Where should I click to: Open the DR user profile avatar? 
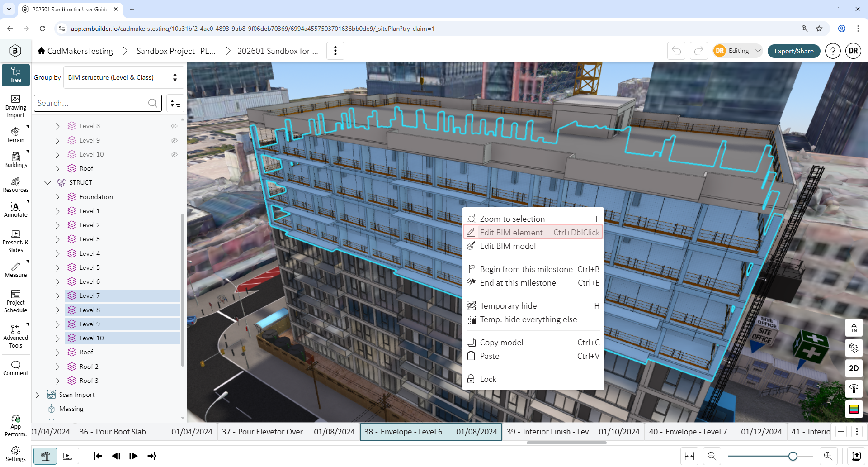[x=853, y=51]
